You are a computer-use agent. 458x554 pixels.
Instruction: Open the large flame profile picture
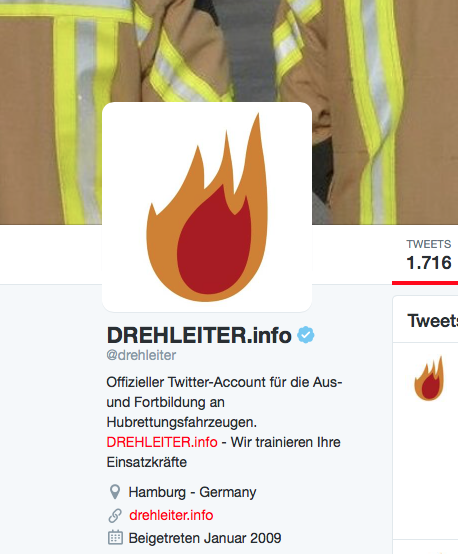(207, 207)
